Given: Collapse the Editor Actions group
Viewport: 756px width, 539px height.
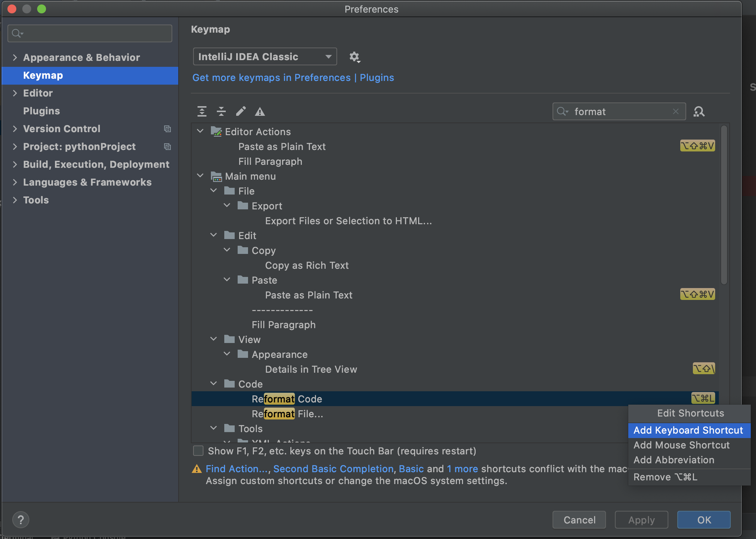Looking at the screenshot, I should pyautogui.click(x=201, y=131).
